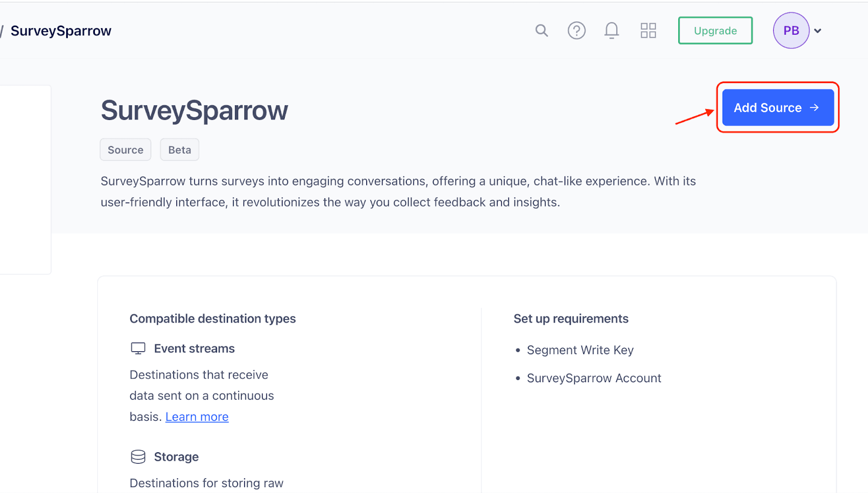Click the Event streams label
Image resolution: width=868 pixels, height=493 pixels.
[x=194, y=349]
